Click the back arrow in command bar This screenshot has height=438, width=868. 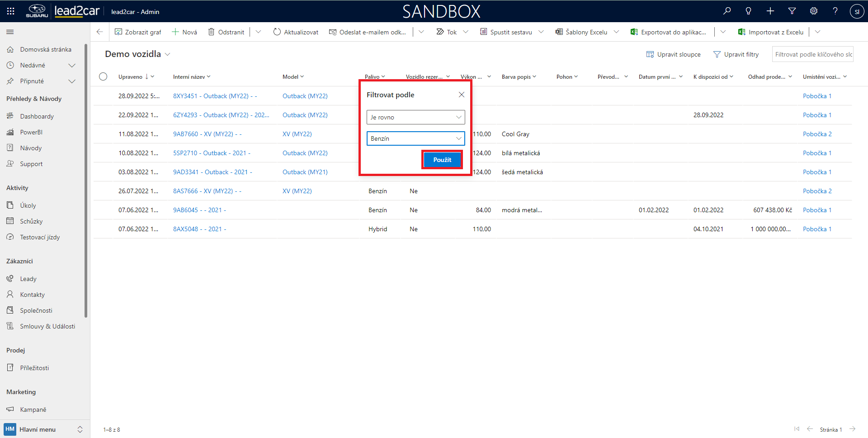pos(100,32)
